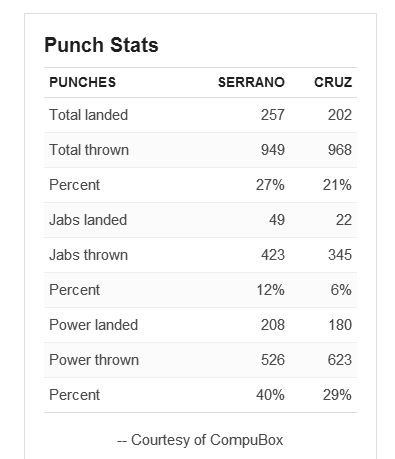The height and width of the screenshot is (459, 395).
Task: Click Serrano's 40% power percent cell
Action: (270, 395)
